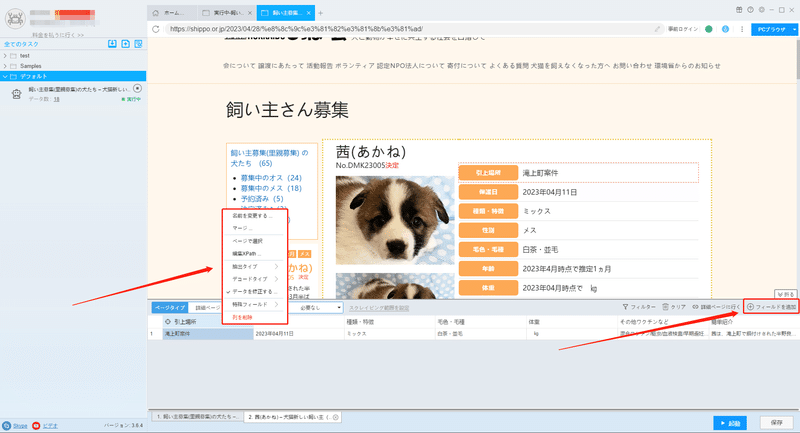Close the 実行中 tab
Screen dimensions: 800x433
click(x=249, y=13)
